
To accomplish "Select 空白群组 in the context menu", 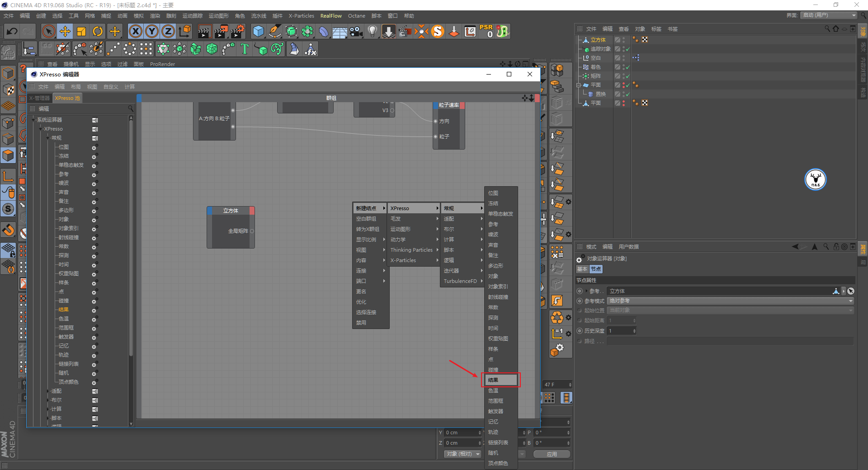I will click(x=370, y=219).
